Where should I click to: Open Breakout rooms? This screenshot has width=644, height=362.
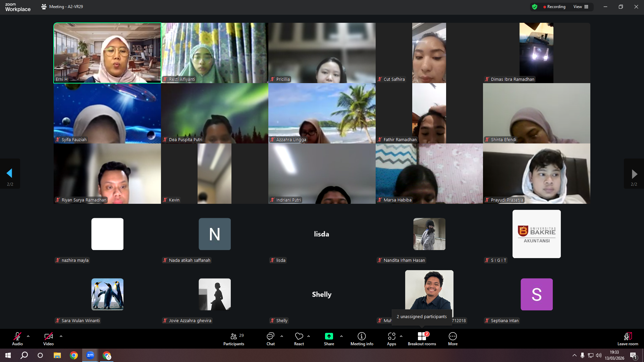(x=422, y=339)
